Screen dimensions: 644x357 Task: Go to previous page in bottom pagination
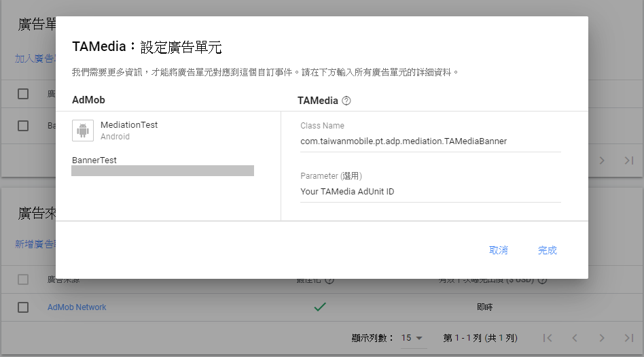pos(575,338)
